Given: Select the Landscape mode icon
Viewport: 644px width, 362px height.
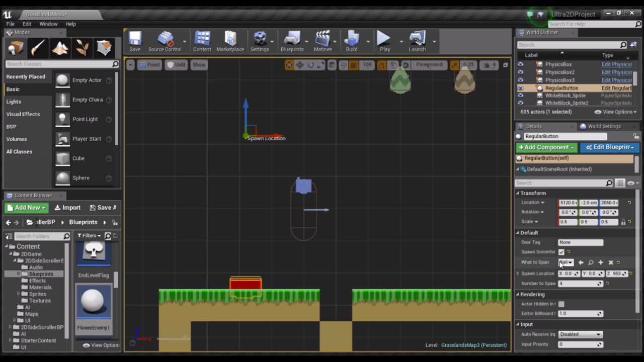Looking at the screenshot, I should click(60, 48).
